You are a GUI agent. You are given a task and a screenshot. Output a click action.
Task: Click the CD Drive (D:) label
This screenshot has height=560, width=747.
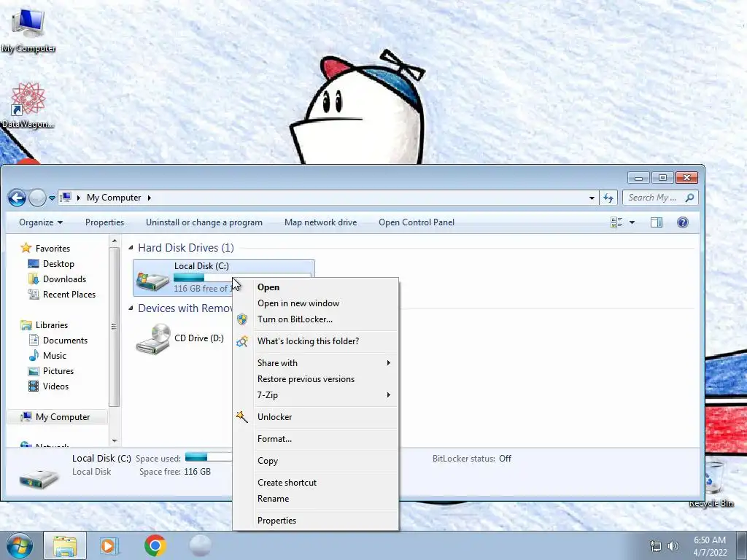point(198,338)
